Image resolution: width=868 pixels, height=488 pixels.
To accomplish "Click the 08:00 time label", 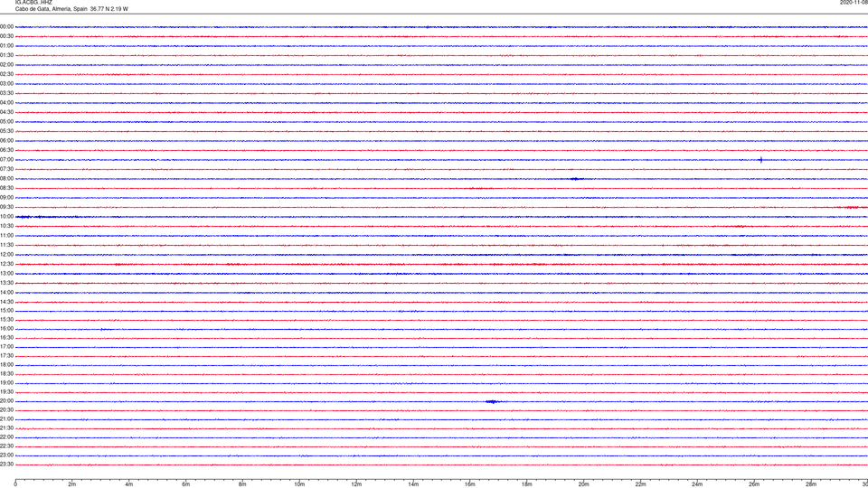I will [6, 179].
